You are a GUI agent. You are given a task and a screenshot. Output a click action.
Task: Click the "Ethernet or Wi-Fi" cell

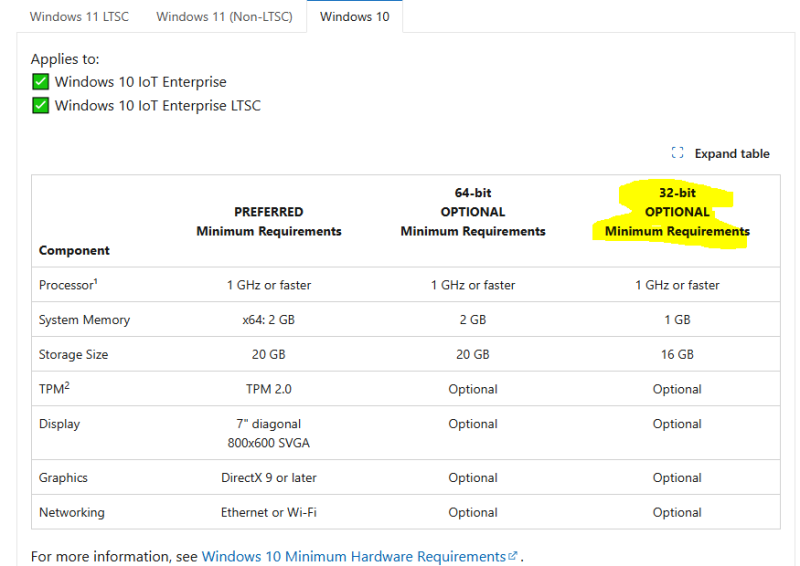[x=269, y=512]
